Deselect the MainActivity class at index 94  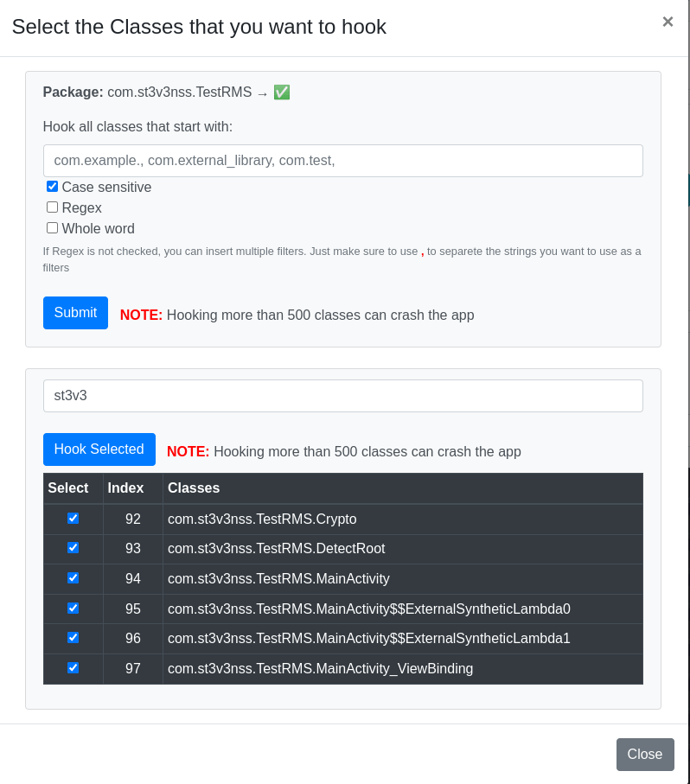[73, 578]
